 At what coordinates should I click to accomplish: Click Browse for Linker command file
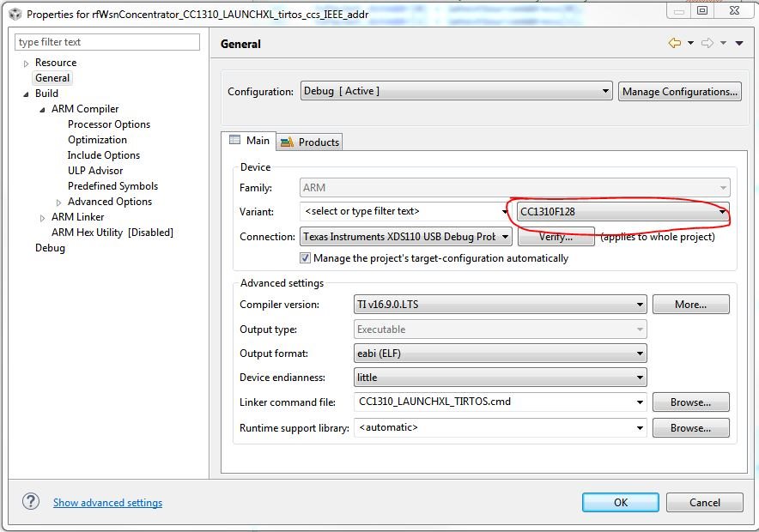point(691,402)
